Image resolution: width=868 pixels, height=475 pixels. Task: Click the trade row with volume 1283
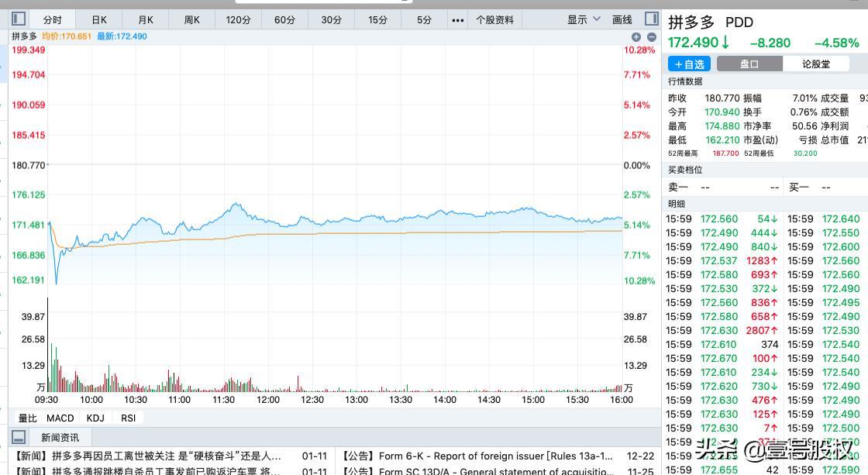(x=722, y=261)
